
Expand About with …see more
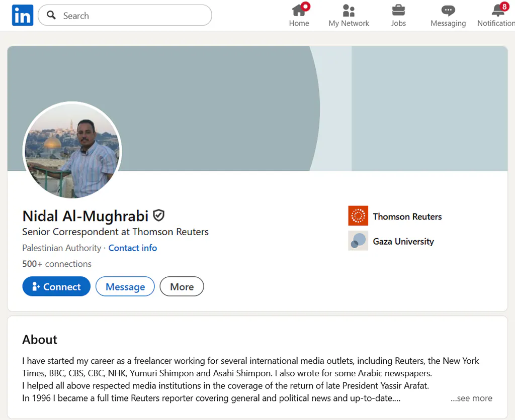pos(471,398)
